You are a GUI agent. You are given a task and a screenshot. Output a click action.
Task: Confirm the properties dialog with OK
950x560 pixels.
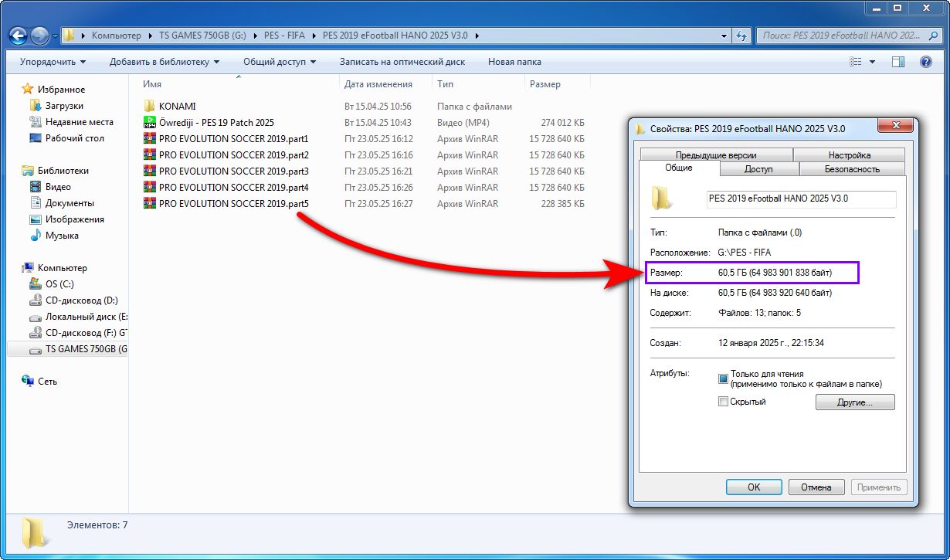click(754, 487)
